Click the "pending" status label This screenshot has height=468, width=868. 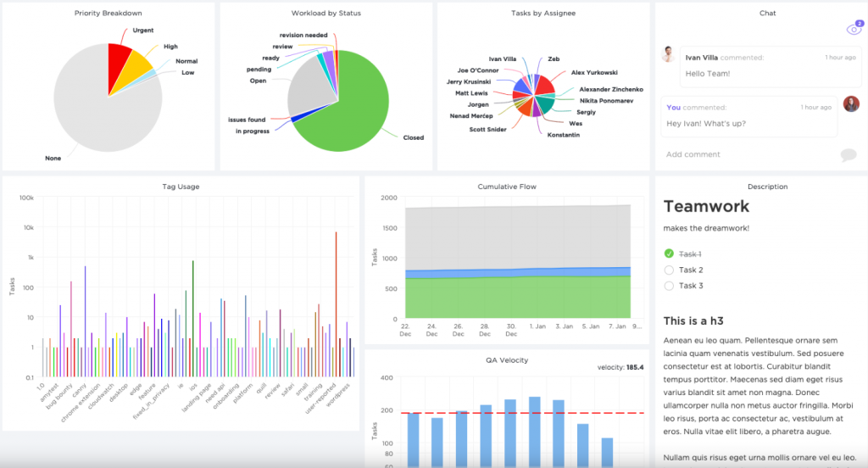click(x=259, y=70)
